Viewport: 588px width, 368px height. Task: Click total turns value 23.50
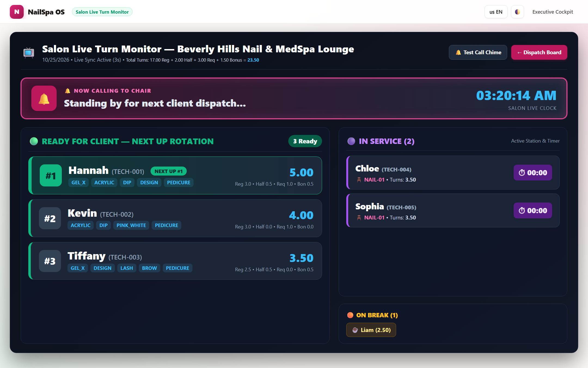pyautogui.click(x=253, y=60)
